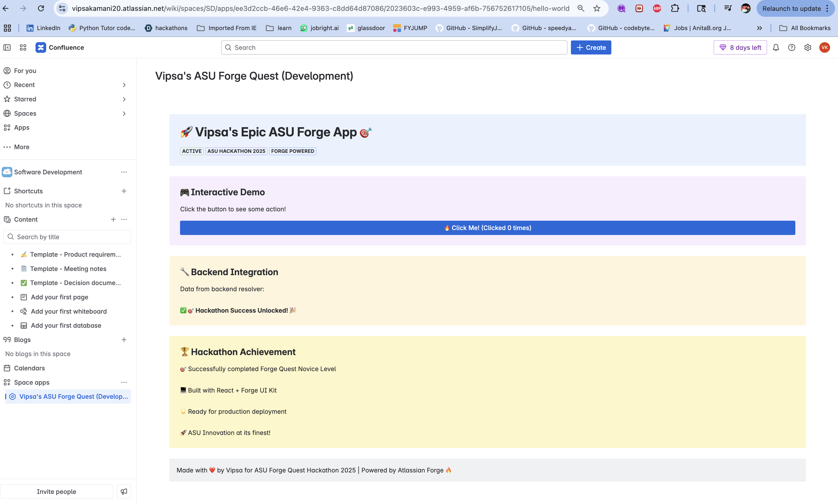The height and width of the screenshot is (504, 838).
Task: Expand the Recent section chevron
Action: (124, 85)
